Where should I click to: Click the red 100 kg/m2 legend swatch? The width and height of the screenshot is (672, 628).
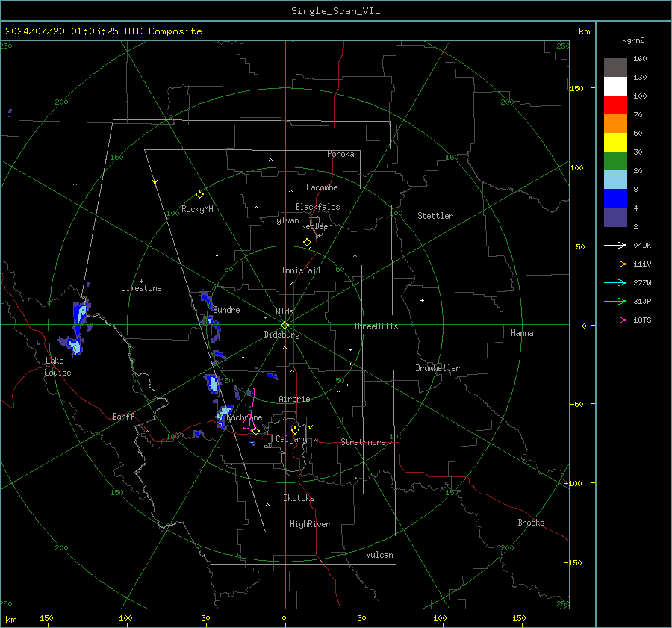pos(615,105)
